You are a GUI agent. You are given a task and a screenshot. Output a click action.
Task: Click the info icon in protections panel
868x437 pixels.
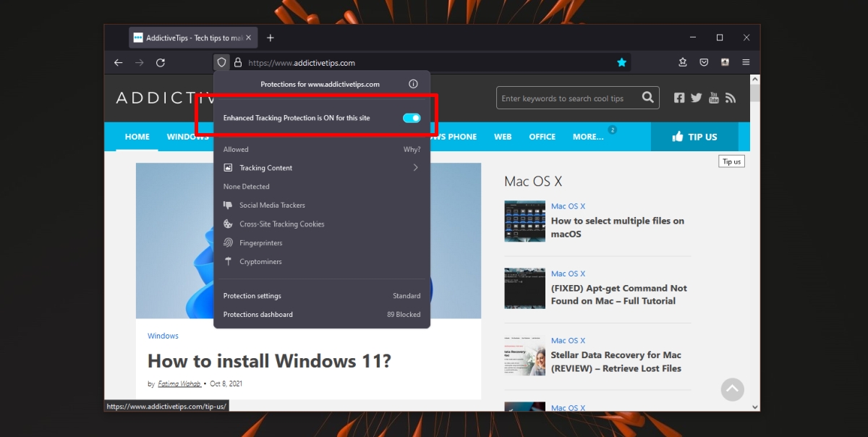coord(413,84)
